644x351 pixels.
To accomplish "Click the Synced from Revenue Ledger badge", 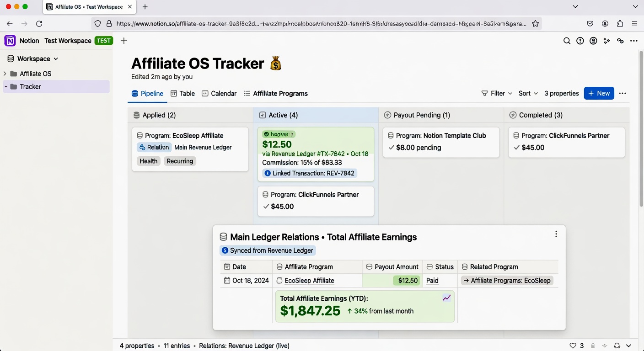I will pyautogui.click(x=268, y=250).
